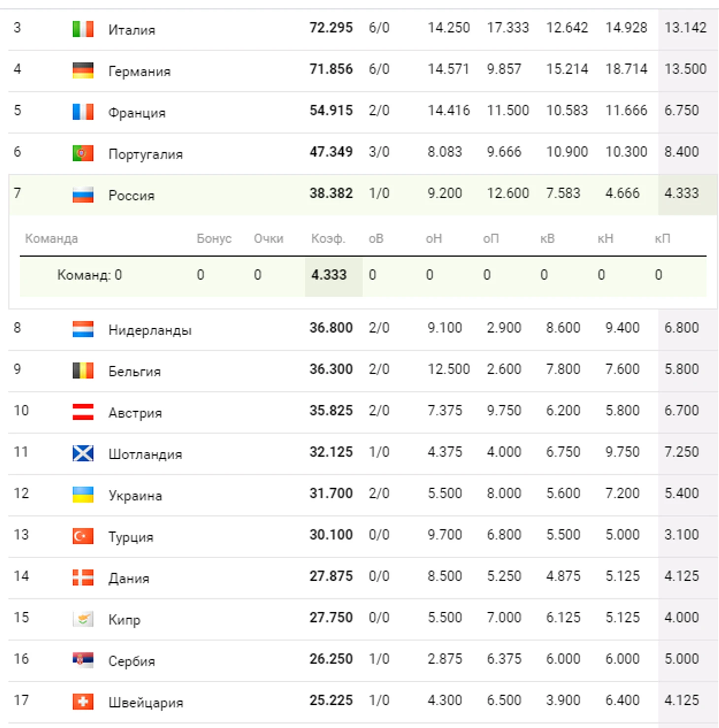
Task: Collapse the expanded Россия row
Action: 131,195
